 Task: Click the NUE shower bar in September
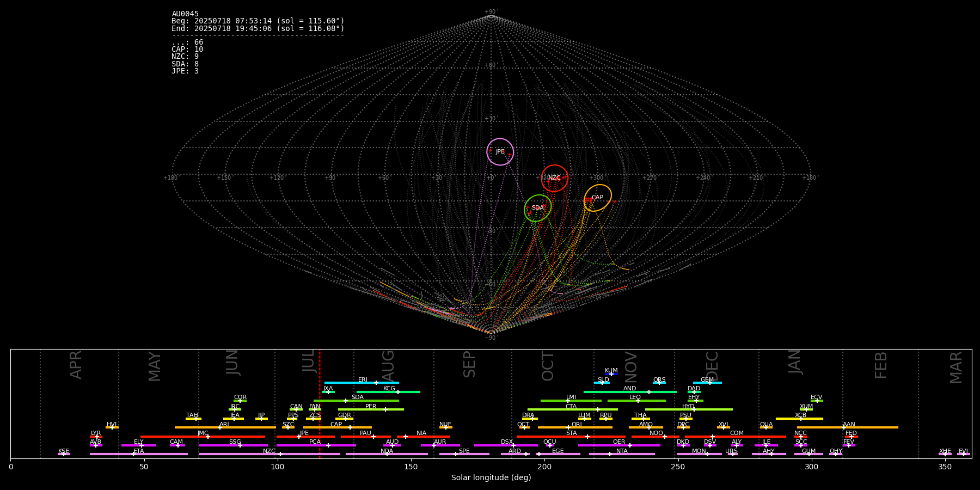click(445, 427)
